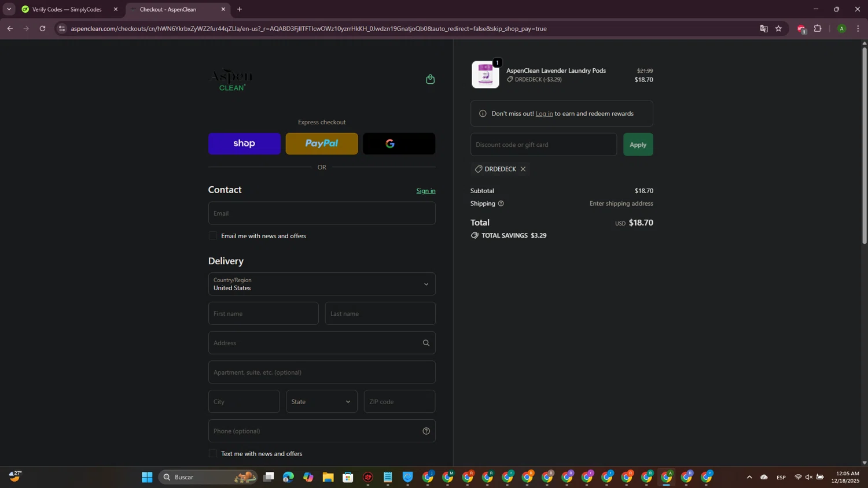Show phone field help tooltip icon
Image resolution: width=868 pixels, height=488 pixels.
coord(426,431)
